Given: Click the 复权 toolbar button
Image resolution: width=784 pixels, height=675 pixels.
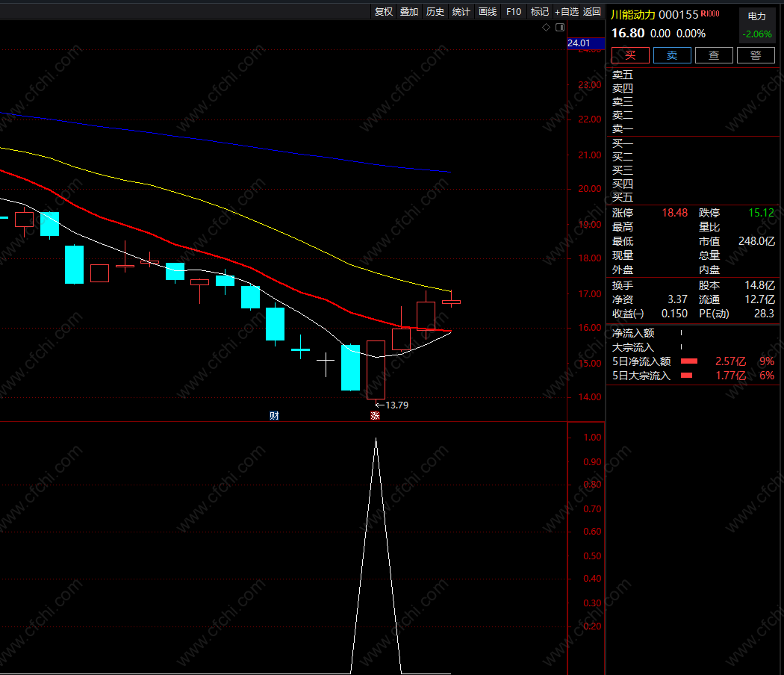Looking at the screenshot, I should tap(384, 11).
